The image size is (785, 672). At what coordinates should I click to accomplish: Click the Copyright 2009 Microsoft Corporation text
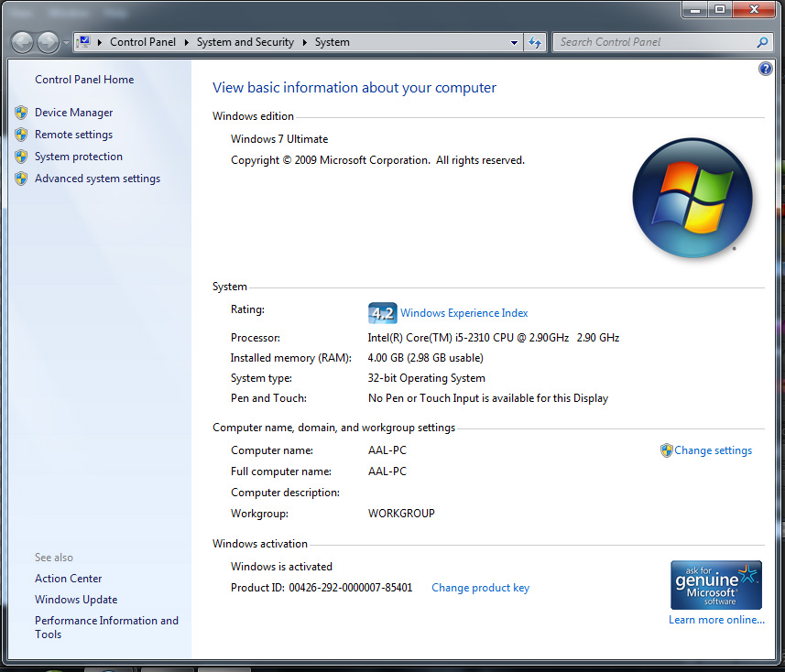point(377,160)
